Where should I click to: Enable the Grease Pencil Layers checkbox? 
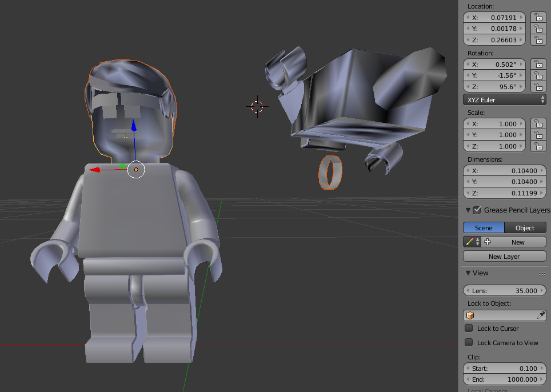477,210
